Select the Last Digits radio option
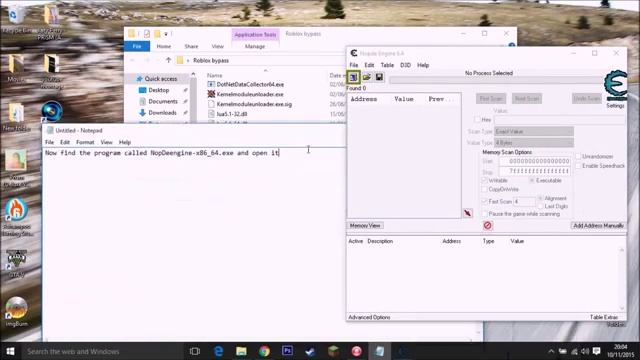This screenshot has height=360, width=640. click(540, 207)
